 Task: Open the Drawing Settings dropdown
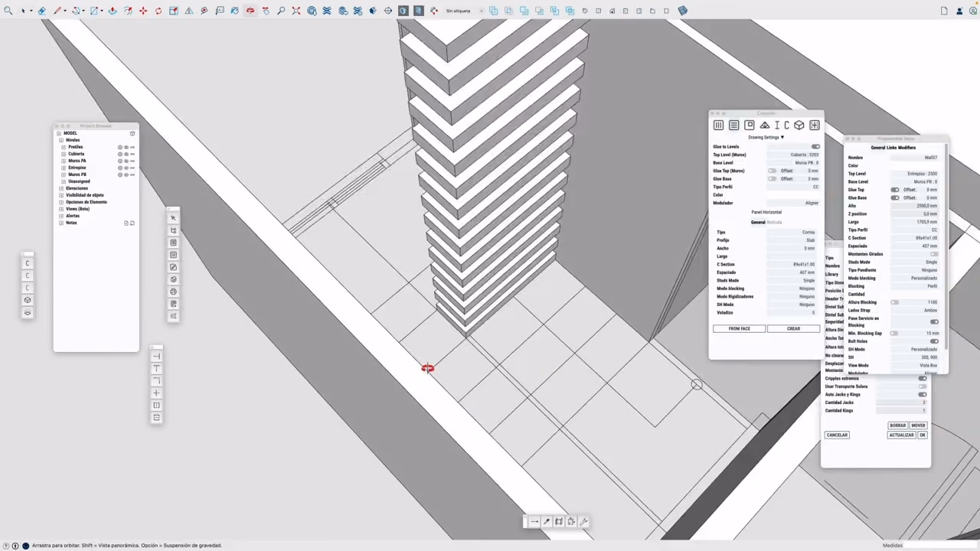(x=766, y=138)
